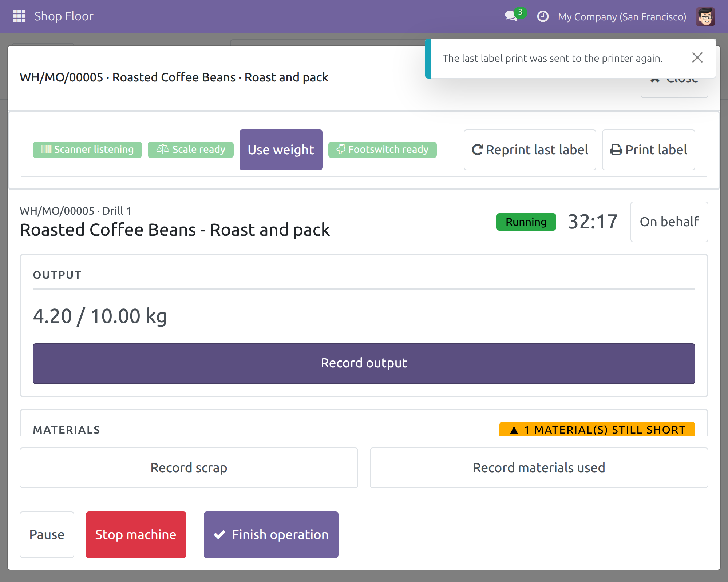Click the On behalf button
The image size is (728, 582).
[669, 222]
